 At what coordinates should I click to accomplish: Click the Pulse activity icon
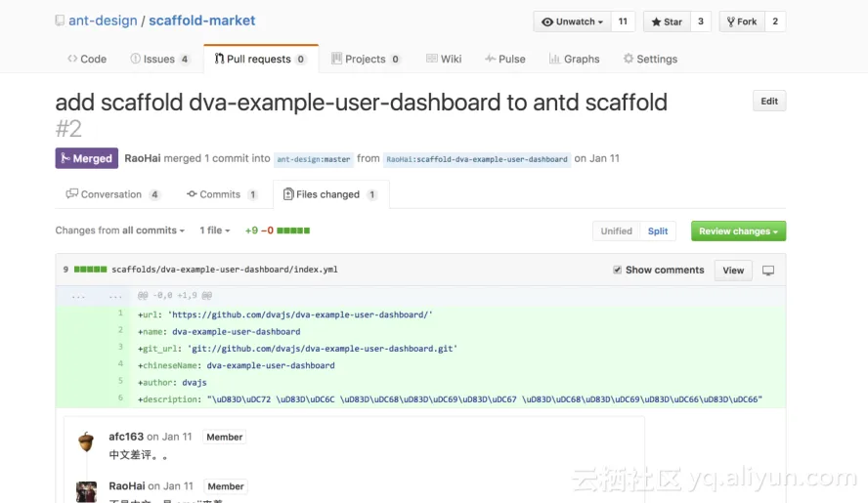tap(490, 58)
